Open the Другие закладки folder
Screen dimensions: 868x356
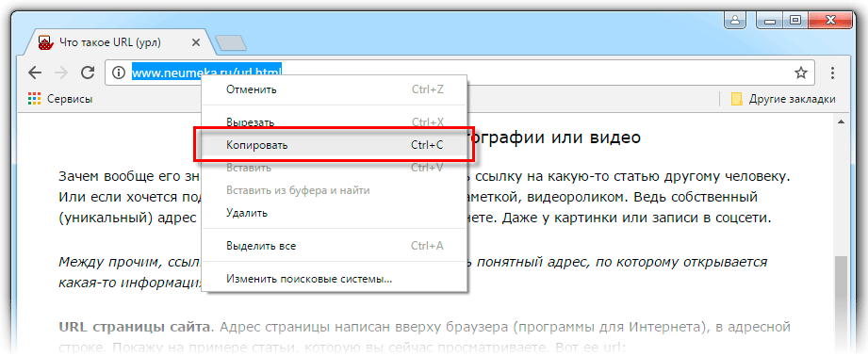click(783, 99)
